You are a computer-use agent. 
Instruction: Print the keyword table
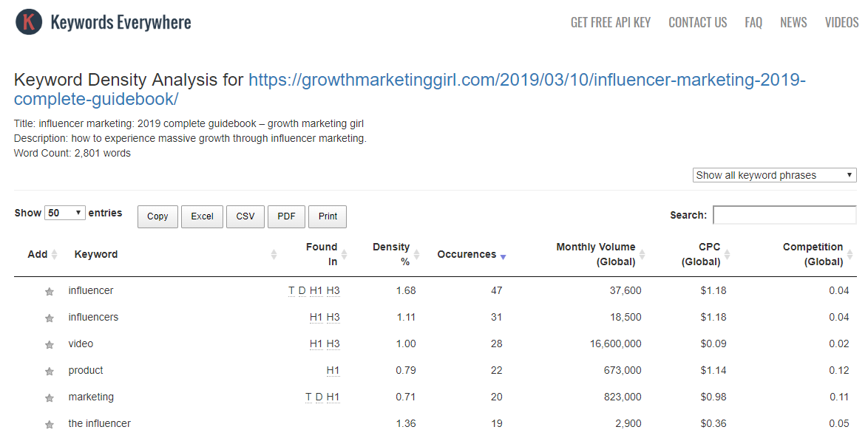pos(328,216)
